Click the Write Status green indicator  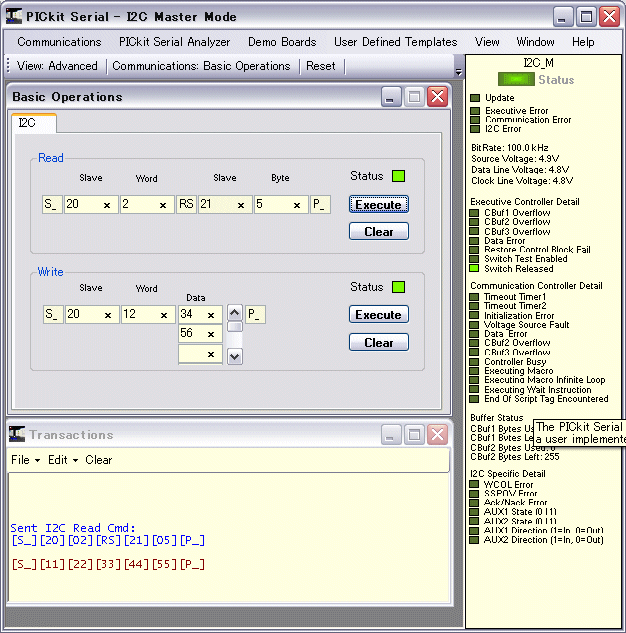click(398, 287)
